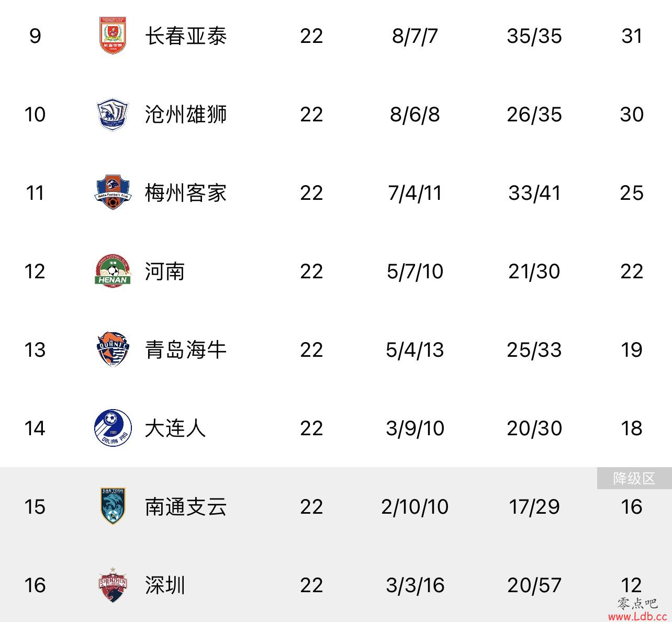
Task: Tap the Cangzhou Mighty Lions team logo
Action: pos(113,114)
